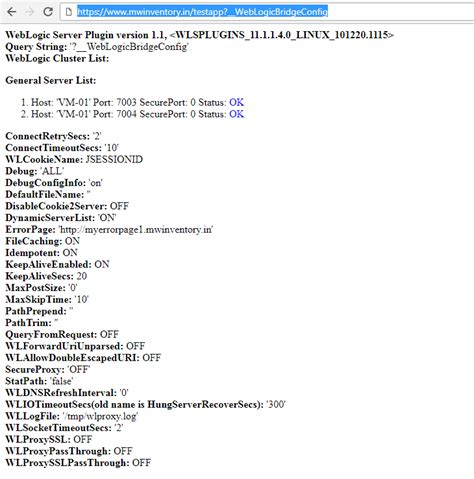Click the page info document icon
This screenshot has height=479, width=474.
pos(69,12)
